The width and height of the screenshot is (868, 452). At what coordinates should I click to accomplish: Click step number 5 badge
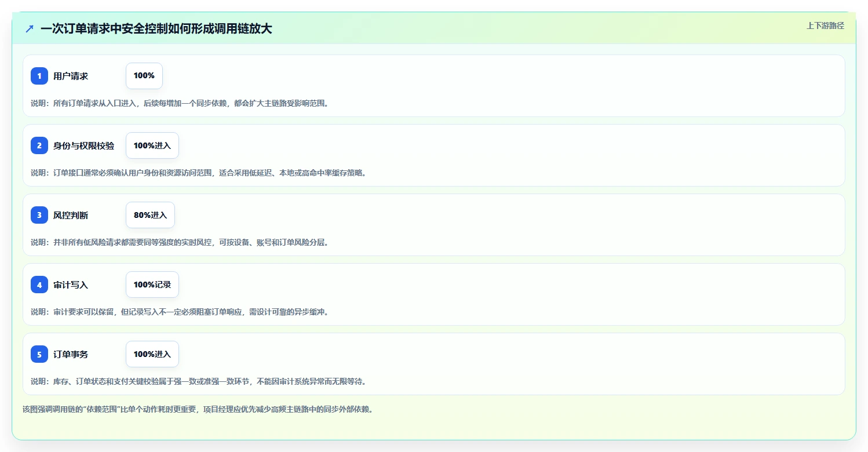click(39, 354)
